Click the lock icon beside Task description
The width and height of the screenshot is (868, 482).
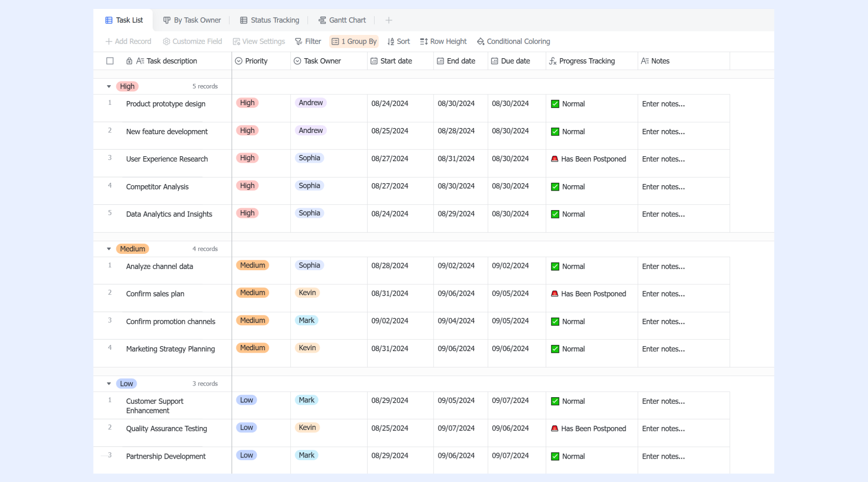pyautogui.click(x=129, y=61)
